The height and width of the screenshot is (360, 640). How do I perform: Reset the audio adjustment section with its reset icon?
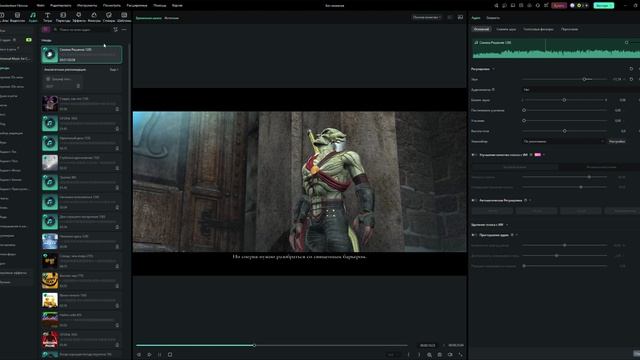coord(631,69)
